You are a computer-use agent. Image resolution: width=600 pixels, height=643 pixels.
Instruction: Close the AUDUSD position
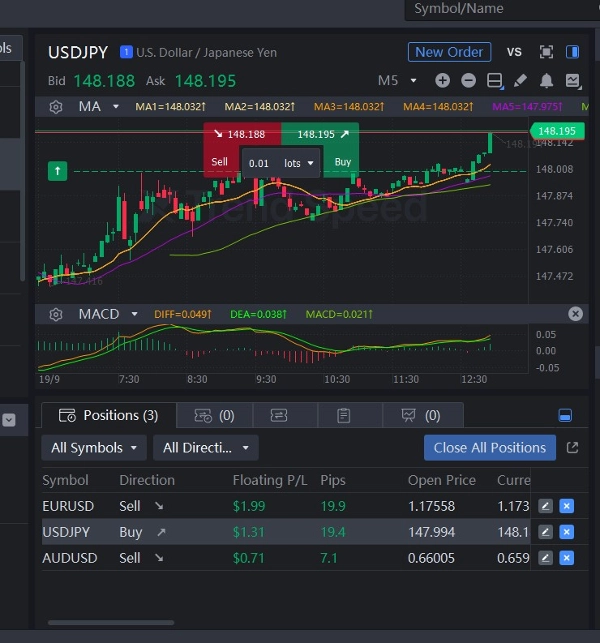click(566, 558)
